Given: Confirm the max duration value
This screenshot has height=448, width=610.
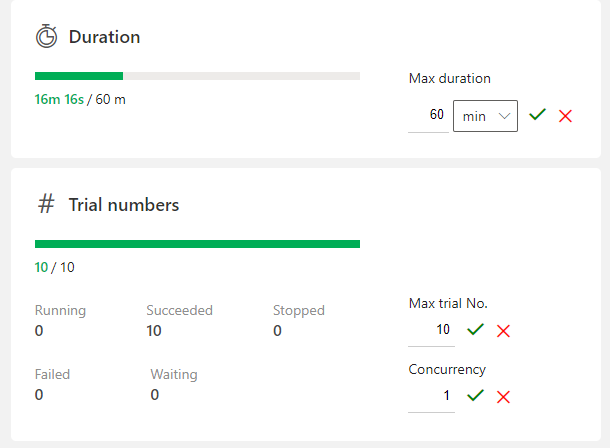Looking at the screenshot, I should (x=538, y=115).
